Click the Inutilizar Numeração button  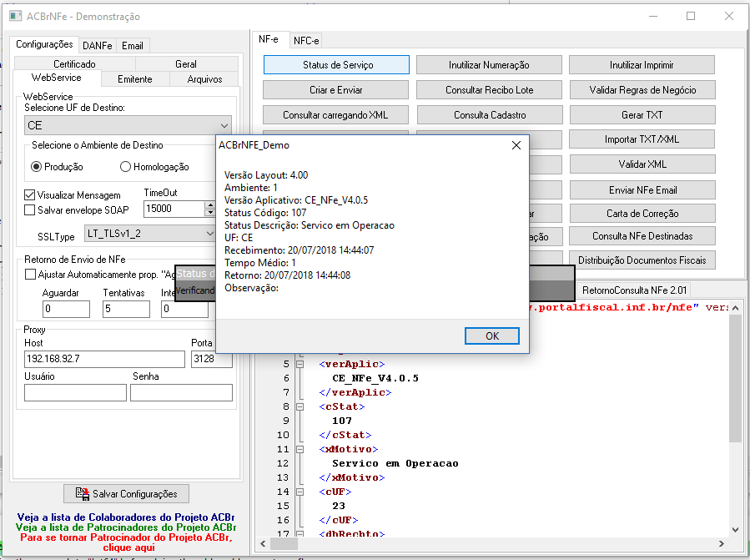[x=489, y=64]
